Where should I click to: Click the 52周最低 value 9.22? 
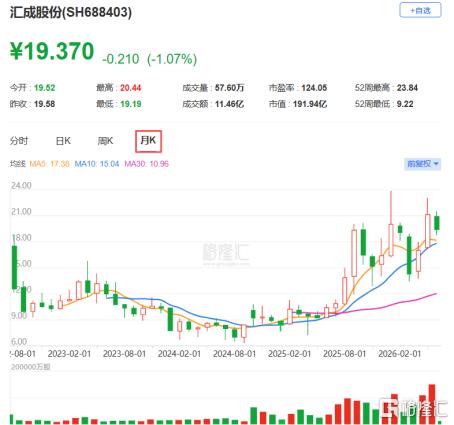click(405, 104)
